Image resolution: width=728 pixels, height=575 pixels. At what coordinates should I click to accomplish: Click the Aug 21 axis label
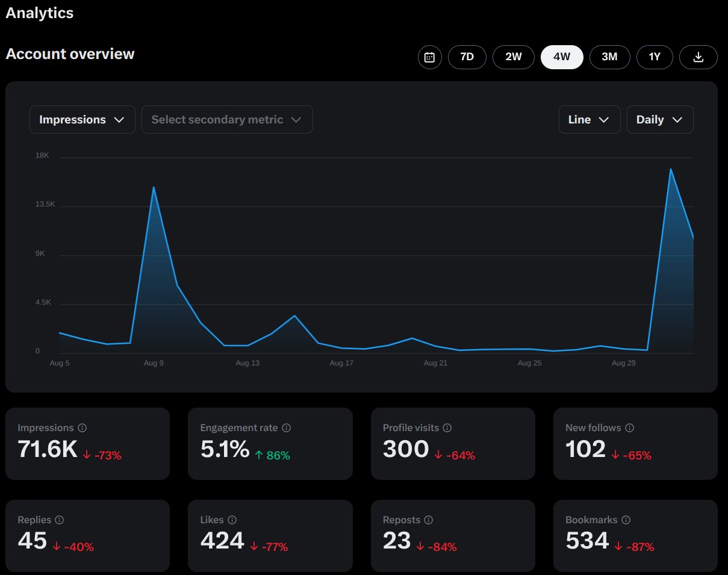click(x=435, y=363)
